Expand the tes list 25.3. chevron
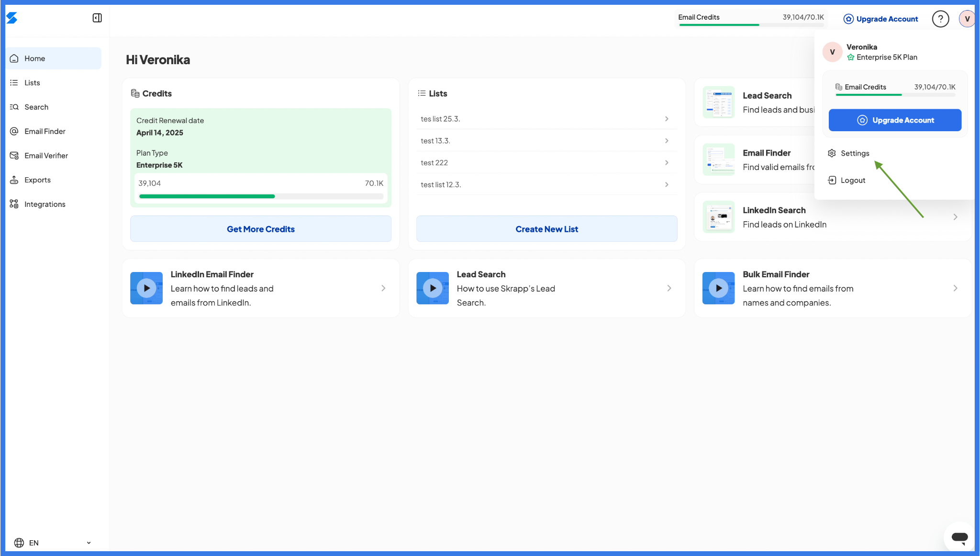Viewport: 980px width, 556px height. pos(667,119)
